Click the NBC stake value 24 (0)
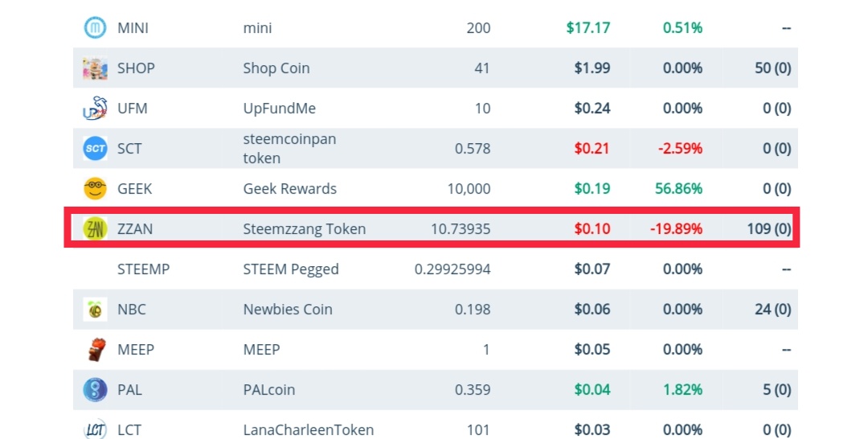This screenshot has height=439, width=868. tap(772, 310)
